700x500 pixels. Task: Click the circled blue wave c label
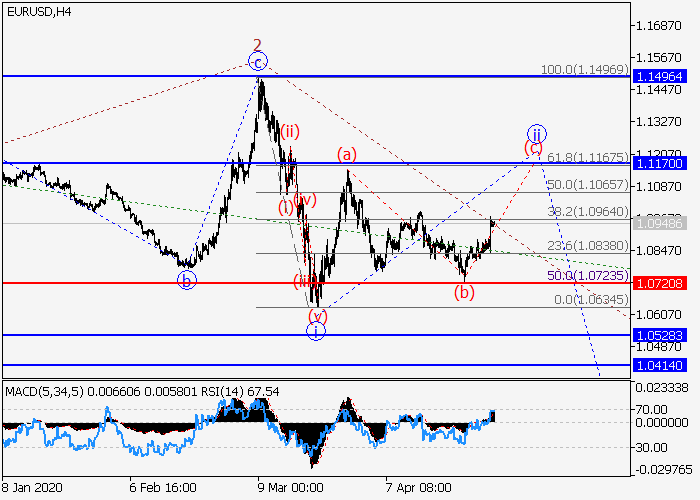pos(258,62)
